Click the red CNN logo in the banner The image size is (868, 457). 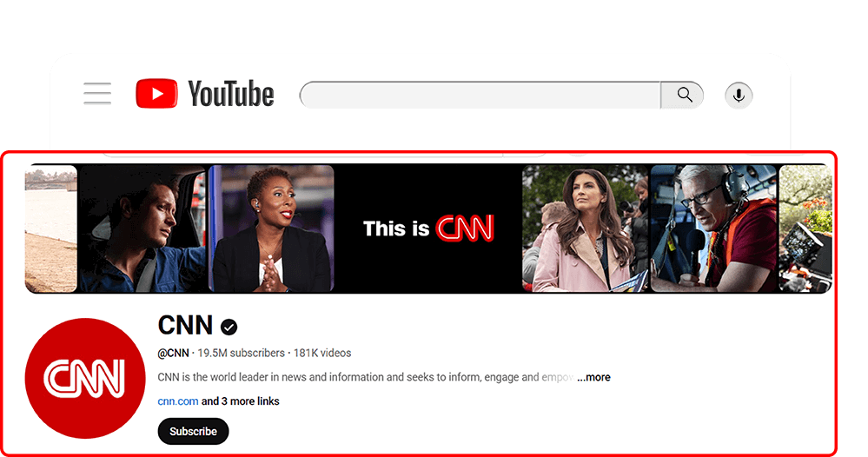click(x=465, y=228)
